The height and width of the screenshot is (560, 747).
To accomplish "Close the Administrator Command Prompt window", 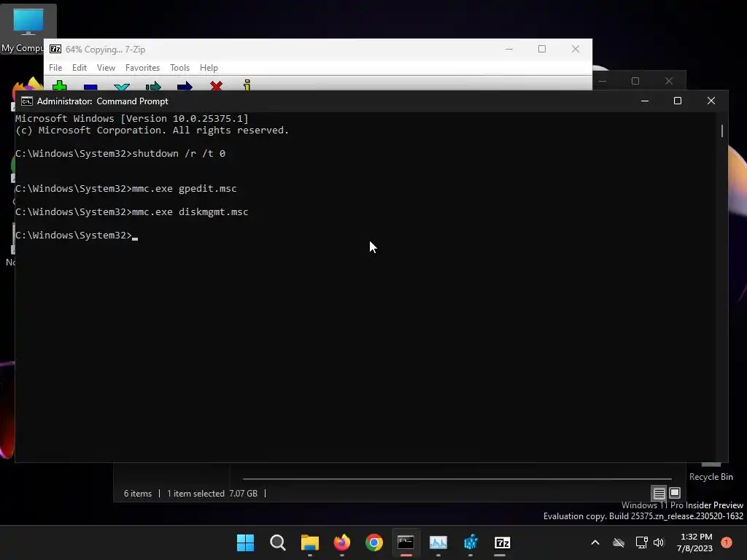I will pyautogui.click(x=711, y=101).
